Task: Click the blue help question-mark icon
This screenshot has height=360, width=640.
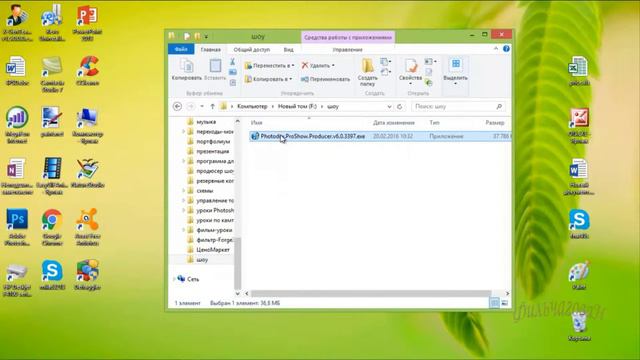Action: coord(506,49)
